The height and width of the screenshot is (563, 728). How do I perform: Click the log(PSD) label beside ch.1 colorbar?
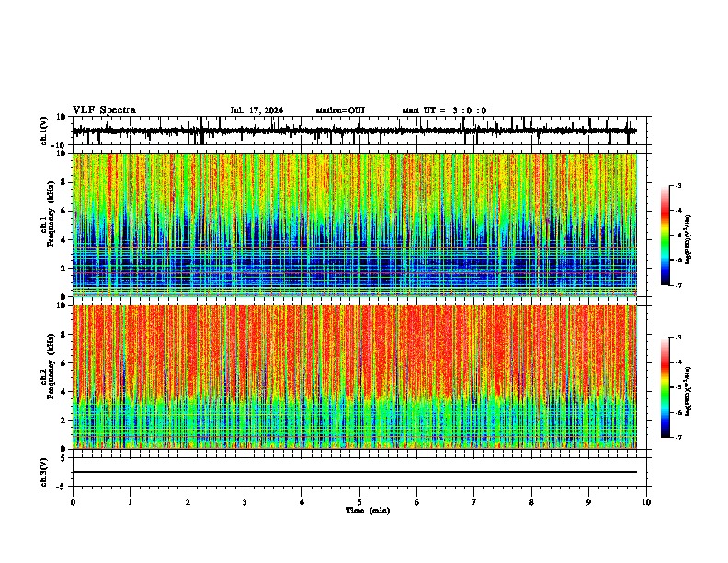click(688, 240)
